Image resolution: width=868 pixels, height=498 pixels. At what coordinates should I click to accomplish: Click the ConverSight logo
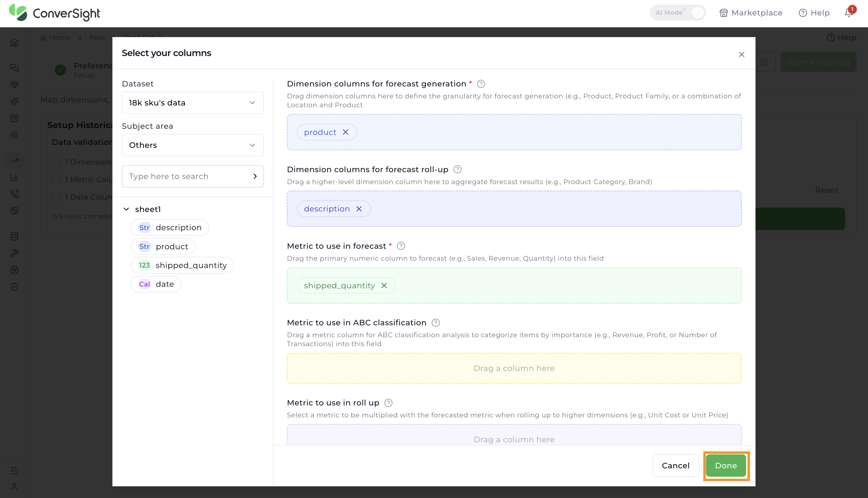(54, 13)
